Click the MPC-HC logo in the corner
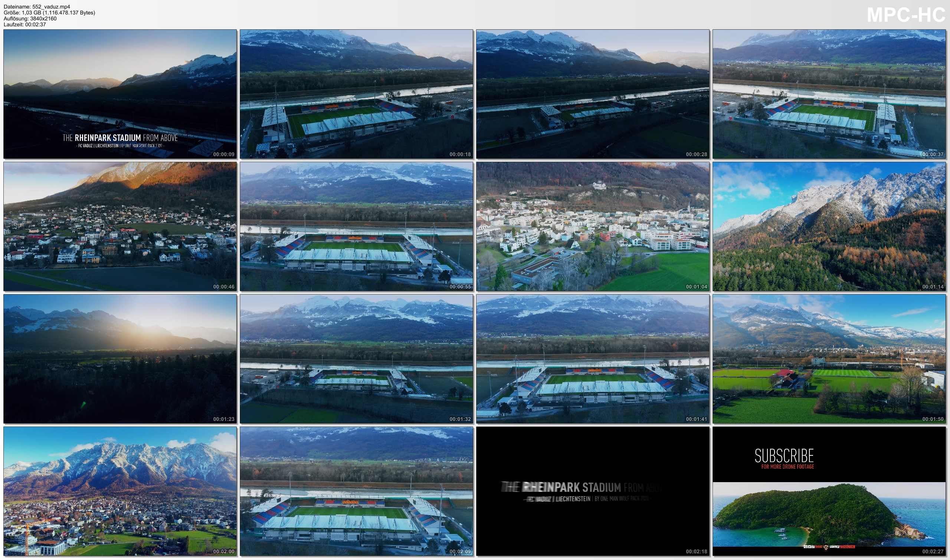 [x=906, y=15]
